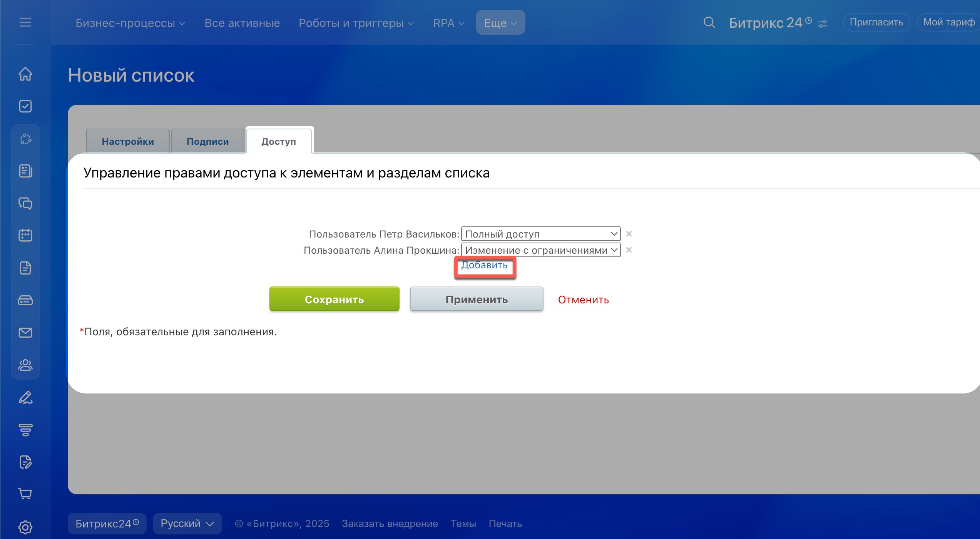The width and height of the screenshot is (980, 539).
Task: Open the chat messenger icon
Action: click(x=25, y=203)
